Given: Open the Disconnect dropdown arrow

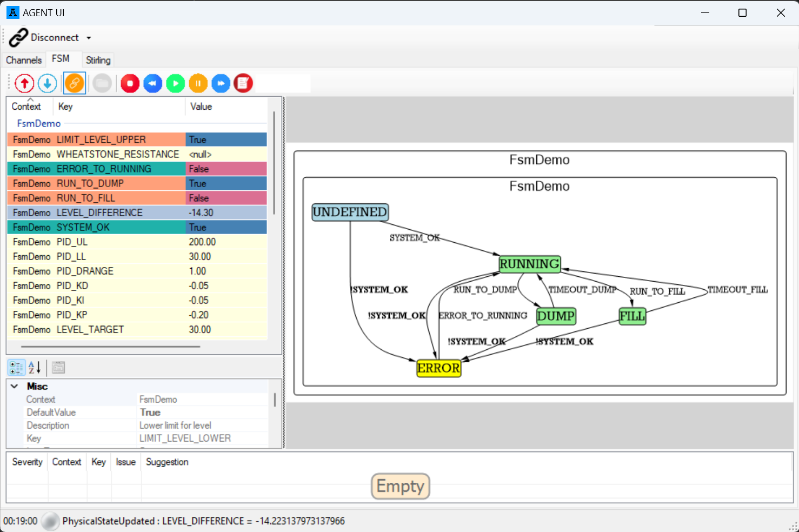Looking at the screenshot, I should coord(89,38).
